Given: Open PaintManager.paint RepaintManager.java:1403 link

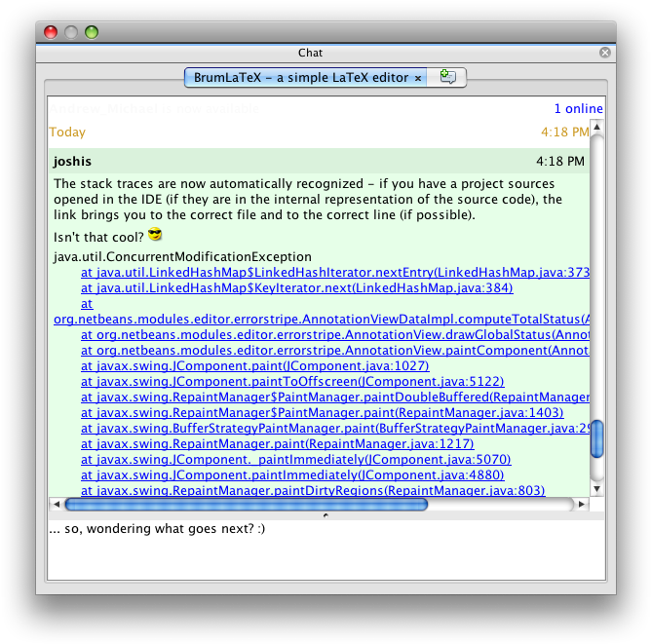Looking at the screenshot, I should pos(323,413).
